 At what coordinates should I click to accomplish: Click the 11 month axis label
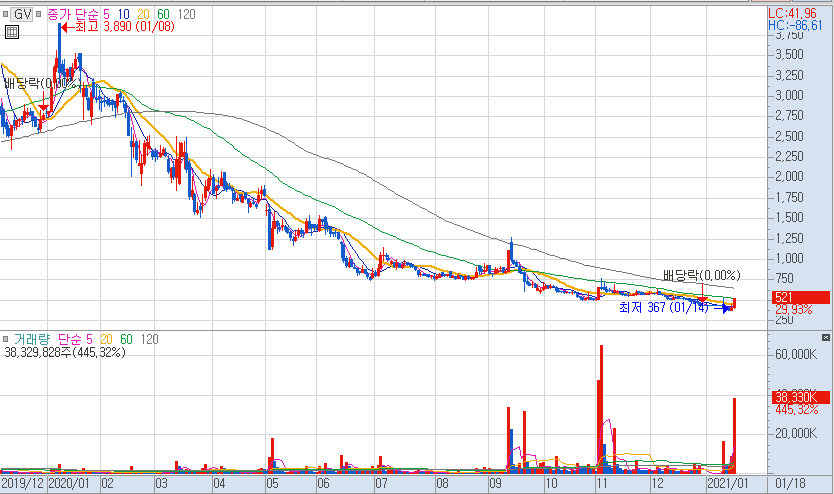pyautogui.click(x=602, y=483)
